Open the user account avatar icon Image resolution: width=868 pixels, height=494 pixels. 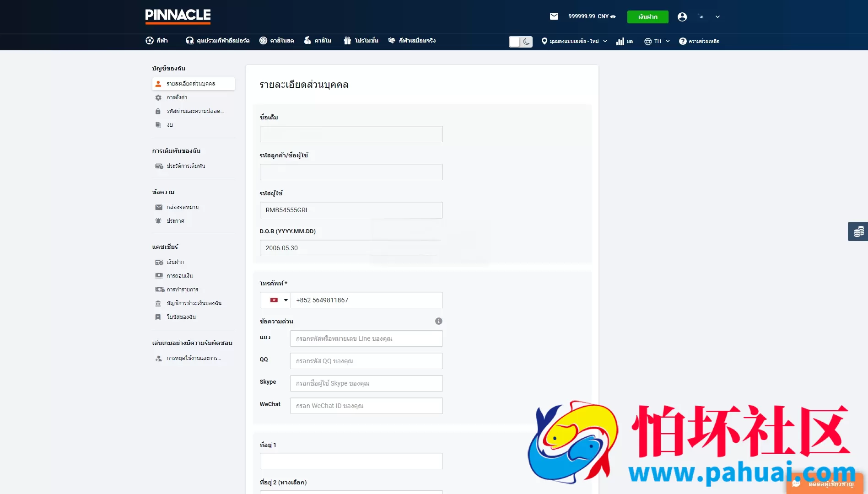pyautogui.click(x=682, y=17)
